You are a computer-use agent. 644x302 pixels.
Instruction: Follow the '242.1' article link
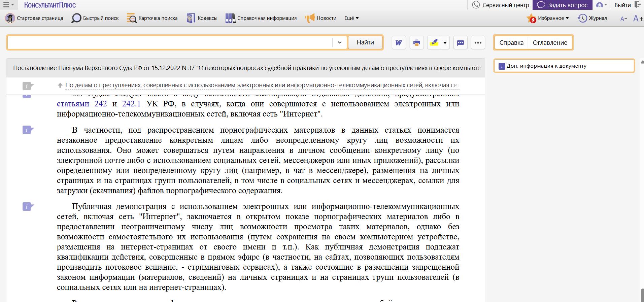(131, 104)
